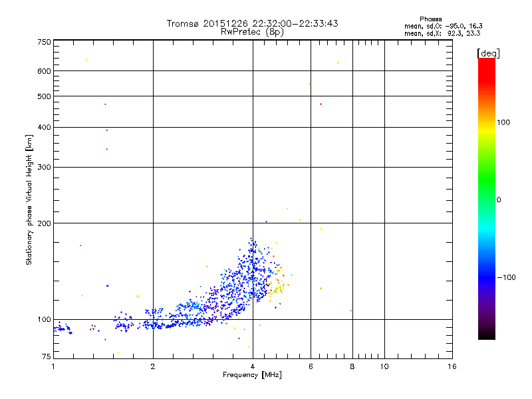532x399 pixels.
Task: Click the x-axis tick label "8"
Action: click(352, 366)
